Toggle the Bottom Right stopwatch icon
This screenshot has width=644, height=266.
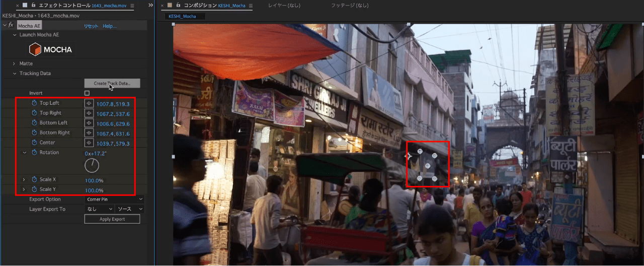[34, 132]
